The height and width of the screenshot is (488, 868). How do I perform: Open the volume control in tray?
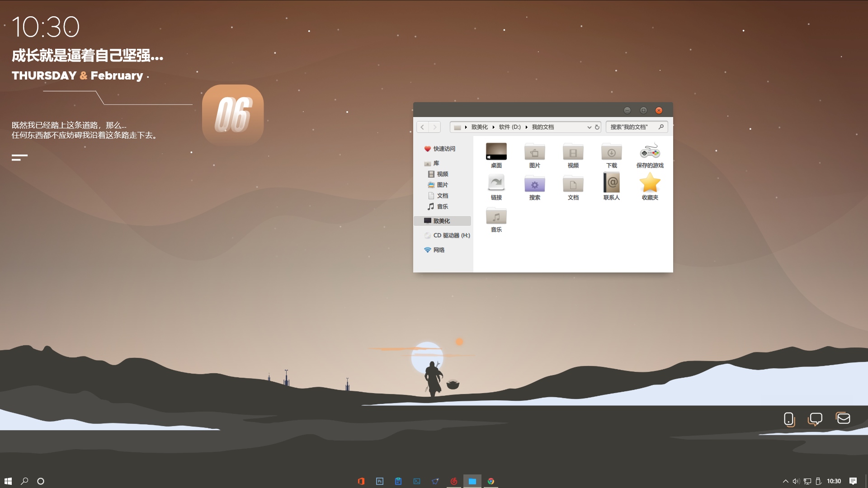(x=796, y=481)
